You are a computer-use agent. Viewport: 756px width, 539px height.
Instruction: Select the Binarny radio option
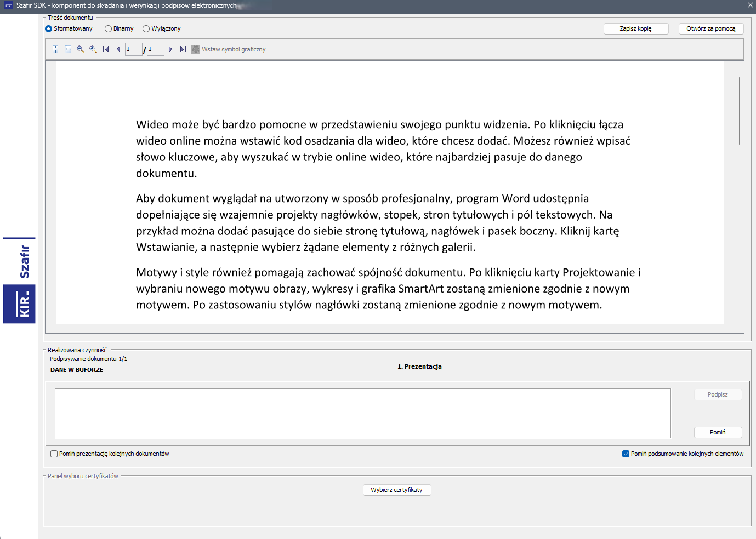[109, 29]
